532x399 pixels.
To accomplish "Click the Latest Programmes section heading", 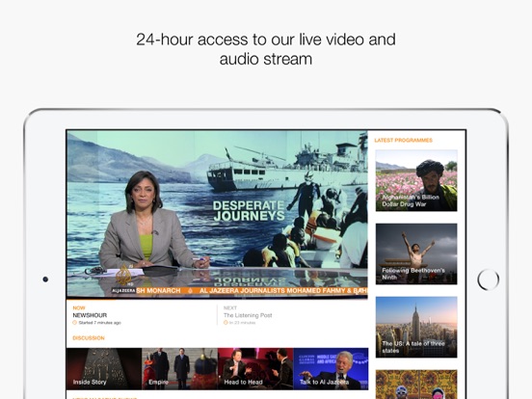I will pyautogui.click(x=404, y=140).
